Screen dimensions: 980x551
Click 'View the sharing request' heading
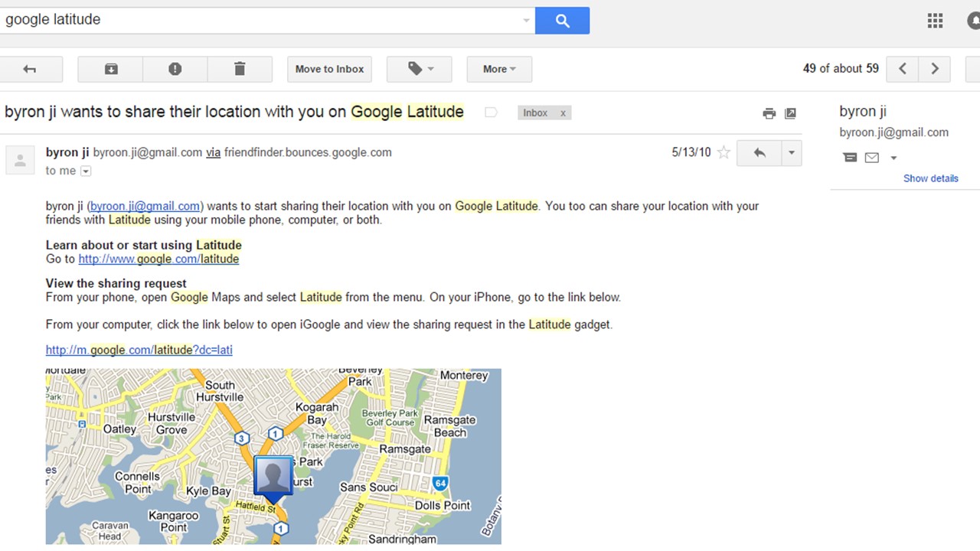(116, 283)
